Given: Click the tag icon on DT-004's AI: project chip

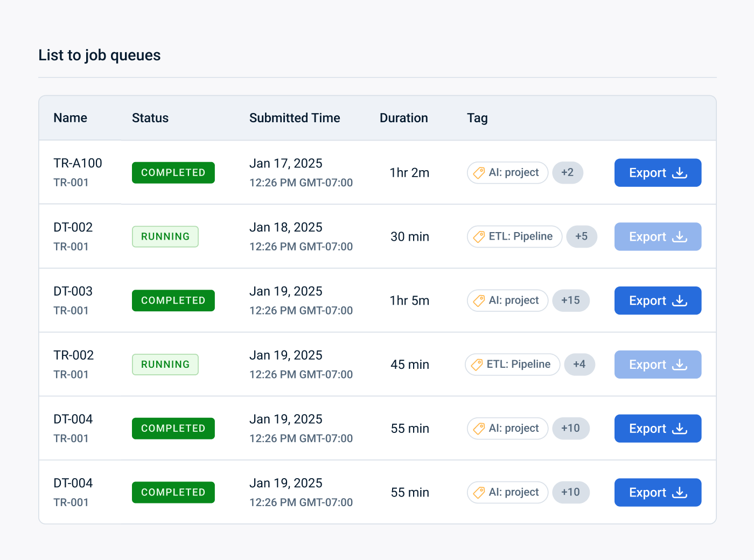Looking at the screenshot, I should (x=479, y=428).
